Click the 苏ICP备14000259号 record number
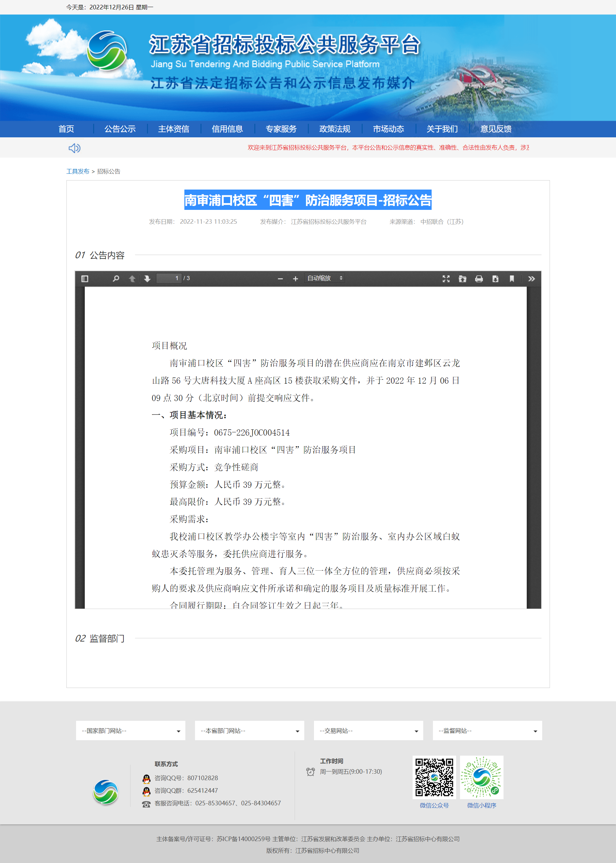This screenshot has width=616, height=863. (243, 839)
